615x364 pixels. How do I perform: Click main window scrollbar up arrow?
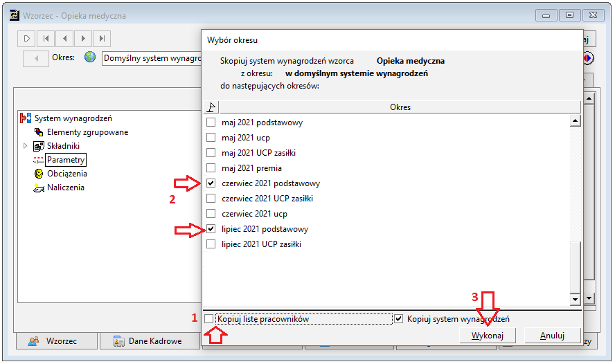[x=589, y=98]
